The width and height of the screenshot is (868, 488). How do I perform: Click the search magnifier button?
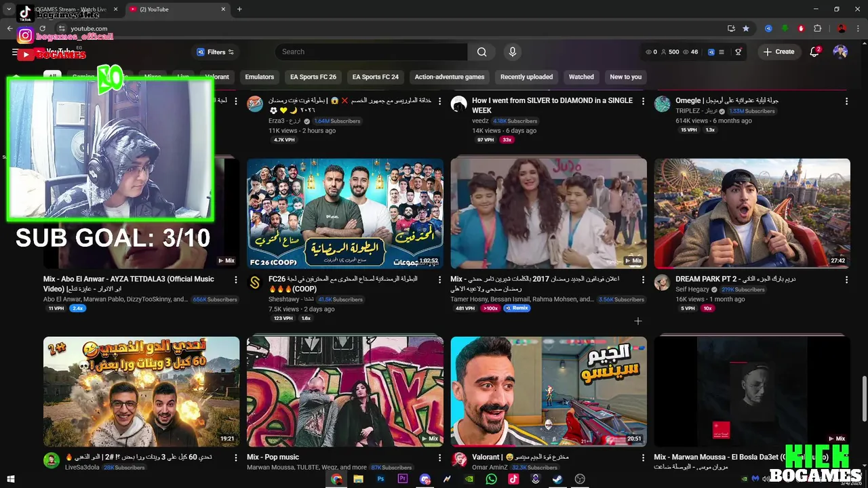click(x=481, y=52)
